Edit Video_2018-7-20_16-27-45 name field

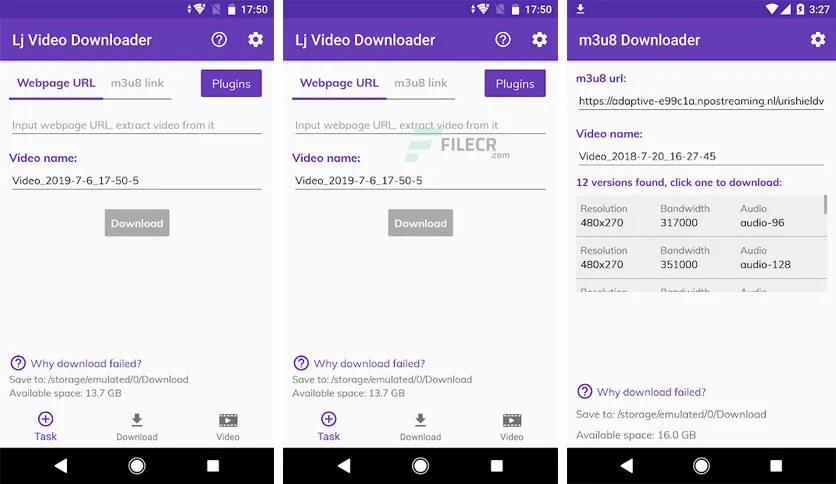[701, 157]
